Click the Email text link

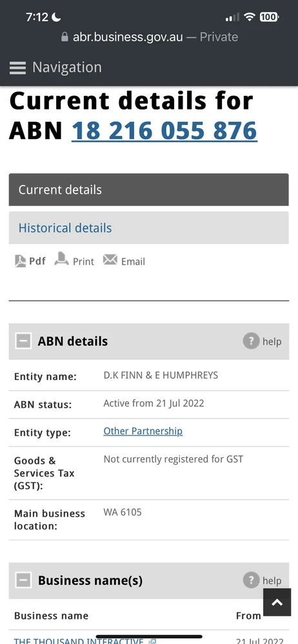tap(133, 261)
